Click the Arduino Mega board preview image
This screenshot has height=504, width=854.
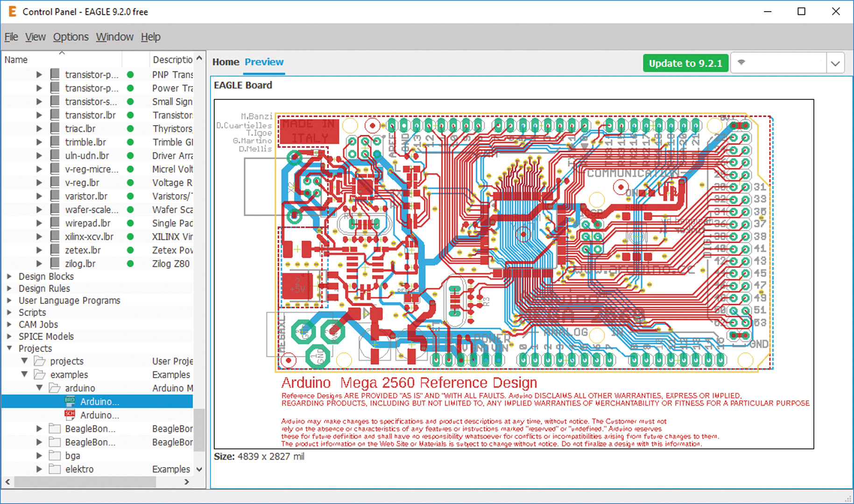(514, 274)
